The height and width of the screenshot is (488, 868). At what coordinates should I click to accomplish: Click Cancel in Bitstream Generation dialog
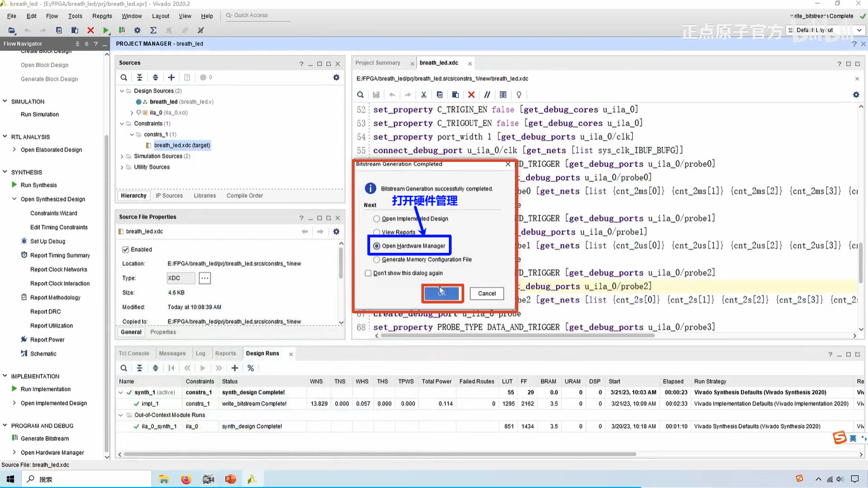[487, 294]
